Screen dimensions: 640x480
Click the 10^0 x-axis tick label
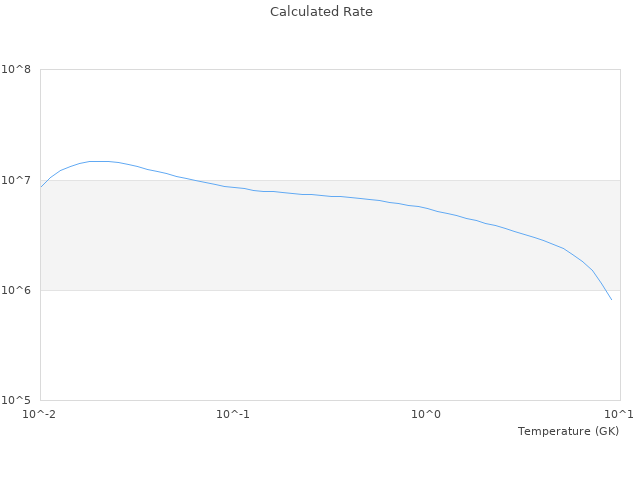[x=426, y=414]
